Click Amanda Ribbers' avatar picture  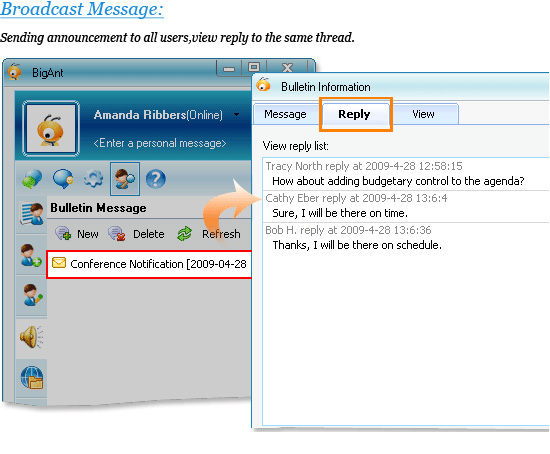coord(51,128)
